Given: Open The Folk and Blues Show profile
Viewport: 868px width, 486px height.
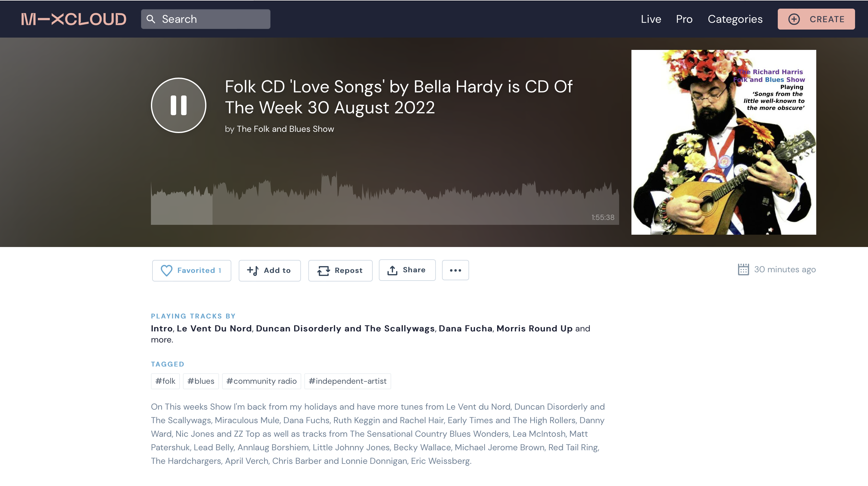Looking at the screenshot, I should pyautogui.click(x=285, y=129).
